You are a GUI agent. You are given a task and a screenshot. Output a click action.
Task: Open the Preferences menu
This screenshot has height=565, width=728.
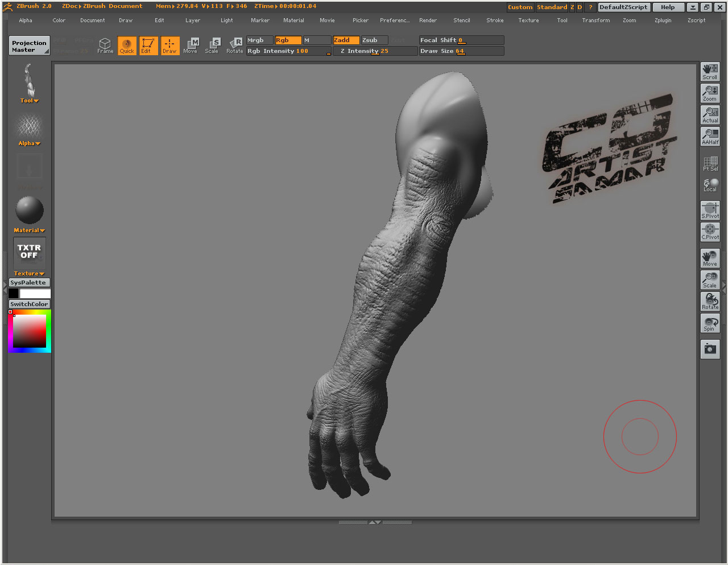point(395,20)
